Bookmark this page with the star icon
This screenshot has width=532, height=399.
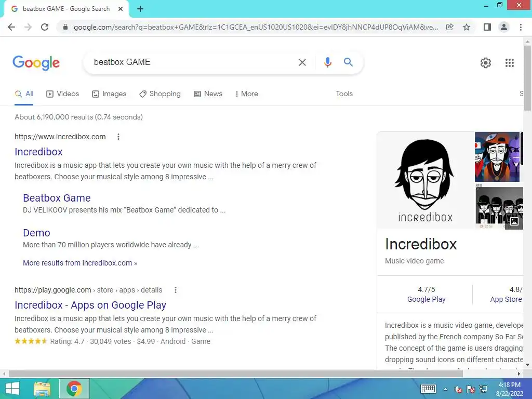pyautogui.click(x=467, y=27)
